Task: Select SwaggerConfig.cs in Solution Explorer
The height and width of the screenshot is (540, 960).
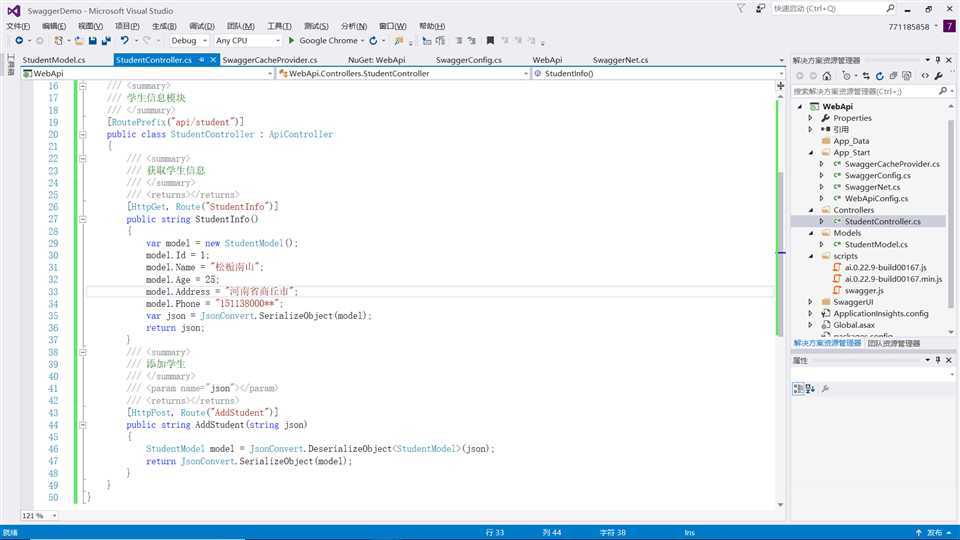Action: (877, 176)
